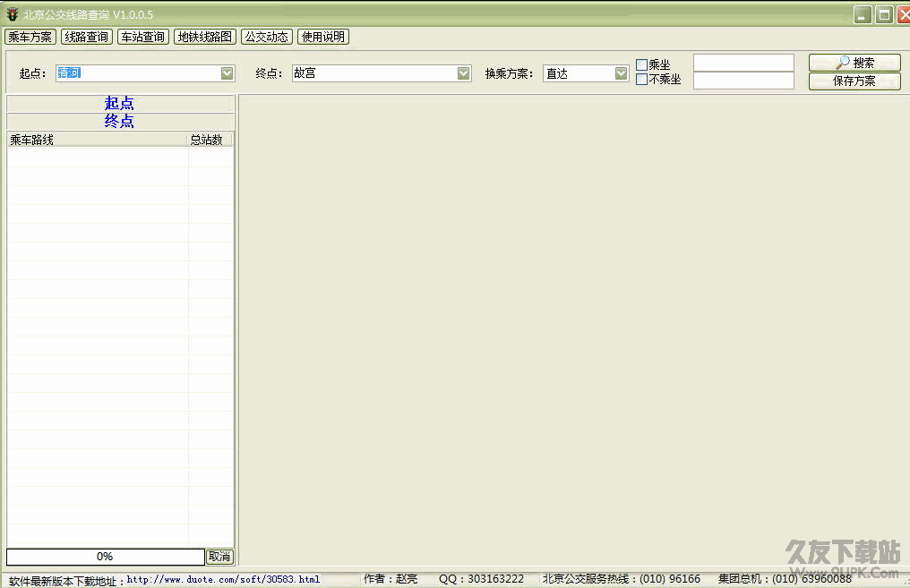Image resolution: width=910 pixels, height=588 pixels.
Task: Enable the 不乘坐 checkbox
Action: (x=641, y=80)
